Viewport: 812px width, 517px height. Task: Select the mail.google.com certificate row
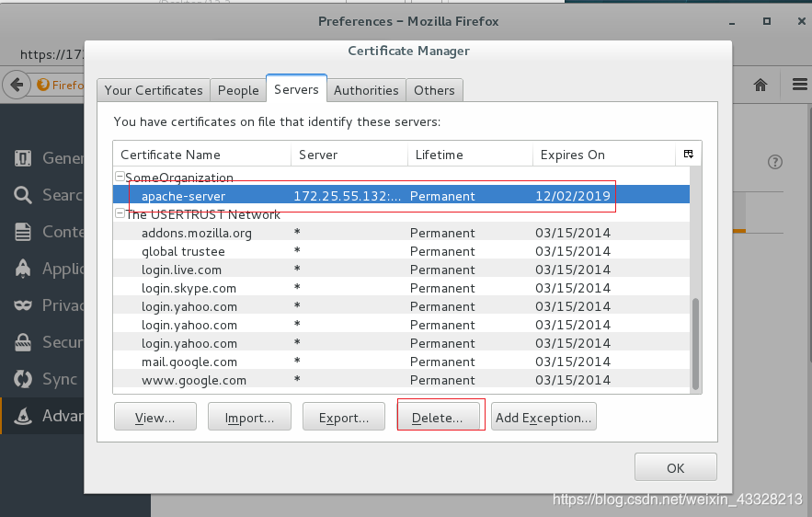(x=401, y=362)
